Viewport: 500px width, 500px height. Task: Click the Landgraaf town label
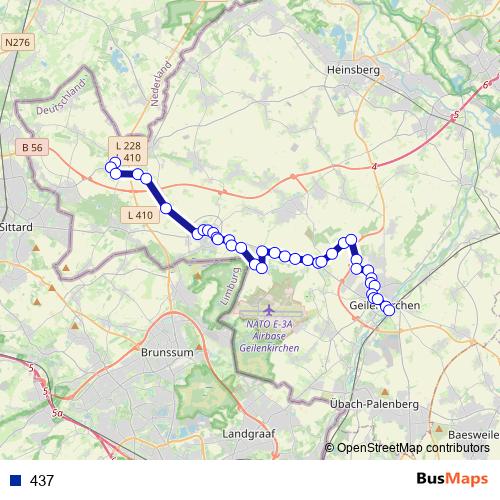click(249, 434)
